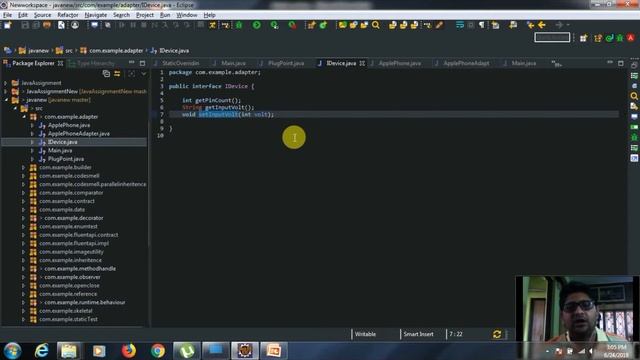Open the Navigate menu

tap(96, 15)
